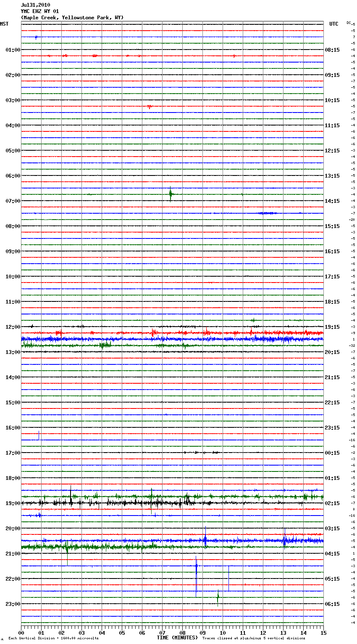This screenshot has width=357, height=644.
Task: Click the '04:15' UTC time label
Action: pos(332,554)
